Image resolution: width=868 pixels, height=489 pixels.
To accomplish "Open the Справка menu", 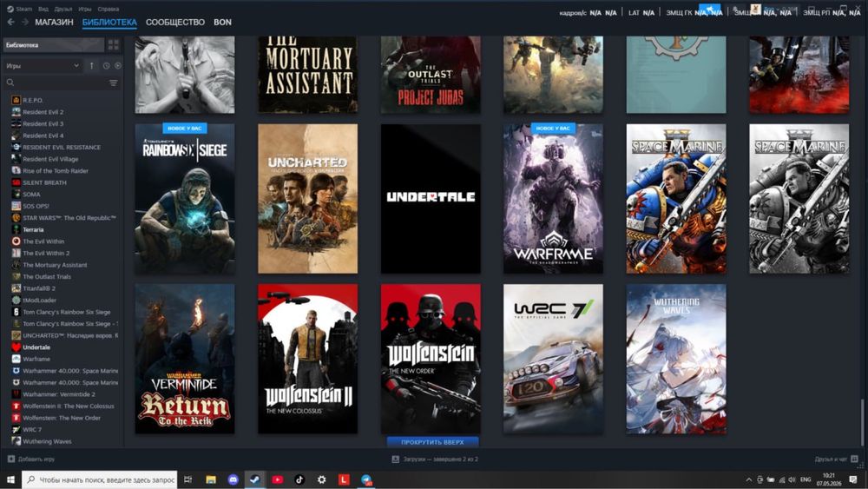I will [x=108, y=9].
